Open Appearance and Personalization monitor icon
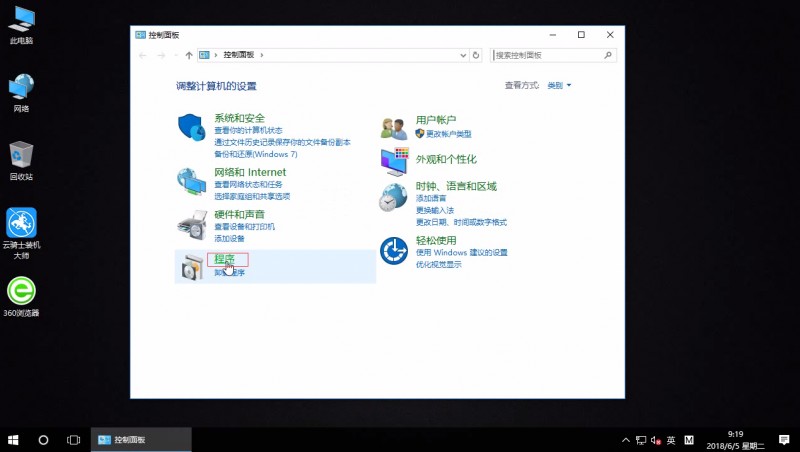This screenshot has width=800, height=452. 394,161
